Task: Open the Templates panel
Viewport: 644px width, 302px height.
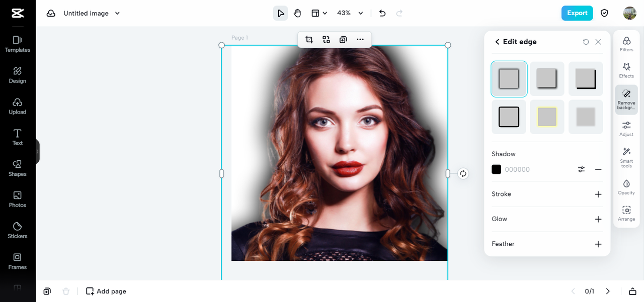Action: coord(18,44)
